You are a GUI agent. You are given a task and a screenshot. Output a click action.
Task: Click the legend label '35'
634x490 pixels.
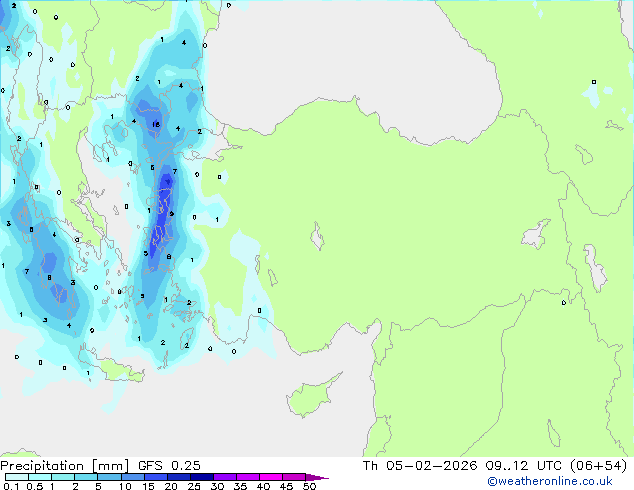coord(240,486)
